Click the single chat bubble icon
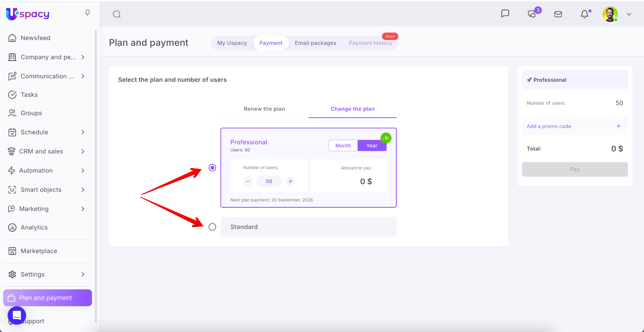Image resolution: width=644 pixels, height=332 pixels. [x=505, y=14]
